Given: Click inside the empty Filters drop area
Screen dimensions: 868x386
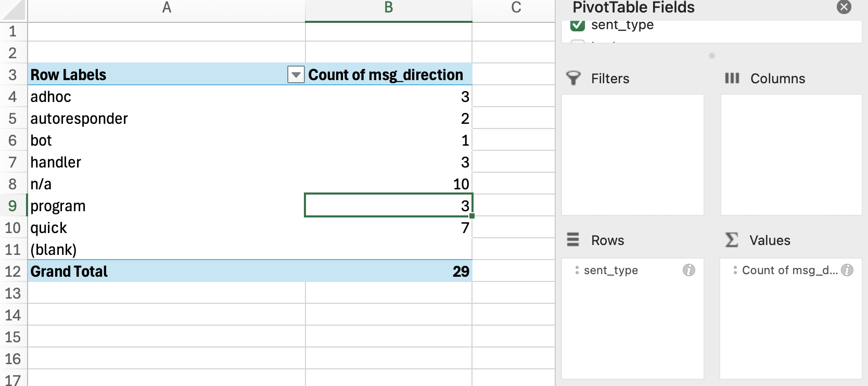Looking at the screenshot, I should pyautogui.click(x=632, y=155).
